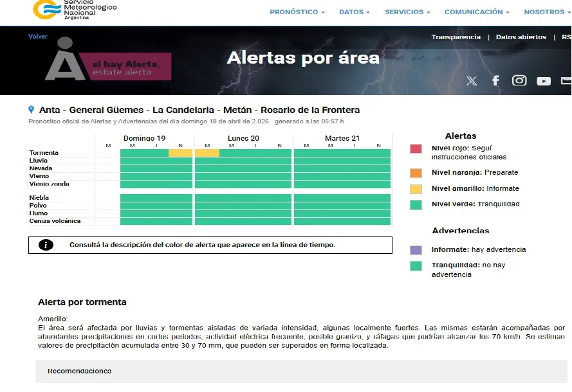
Task: Click the yellow Tormenta block on Domingo 19
Action: pyautogui.click(x=180, y=153)
